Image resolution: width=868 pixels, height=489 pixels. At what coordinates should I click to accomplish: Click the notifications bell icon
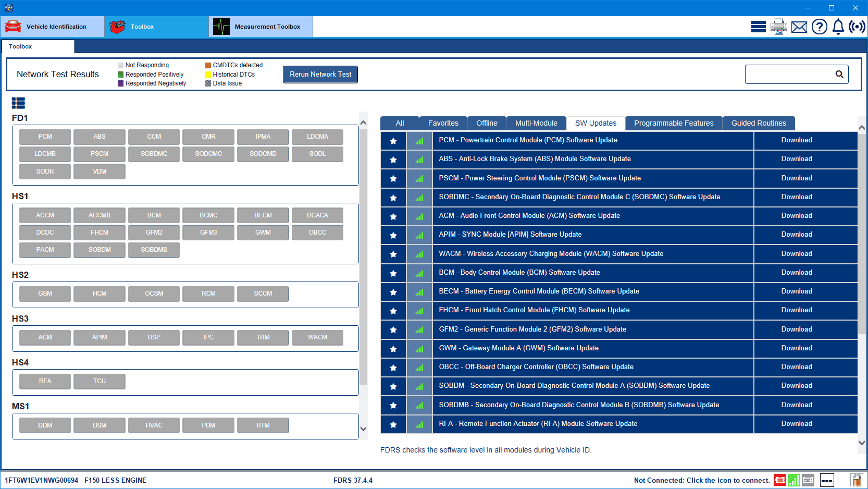[838, 27]
